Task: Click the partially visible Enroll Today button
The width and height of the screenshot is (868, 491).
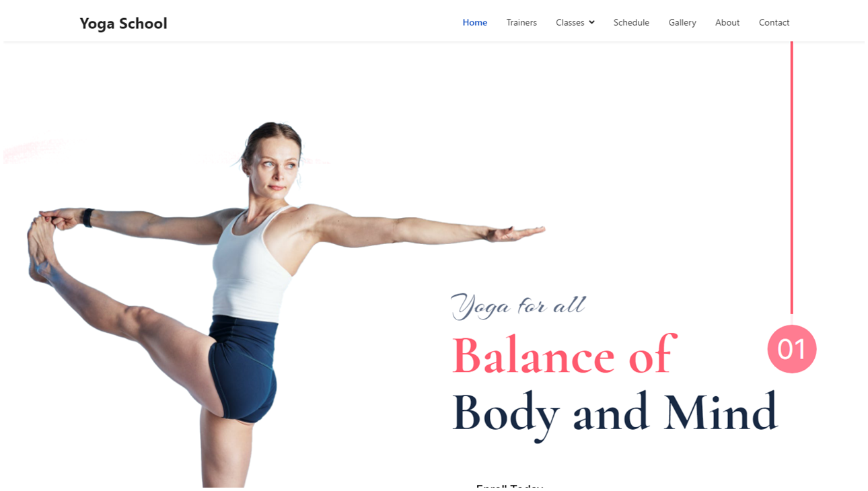Action: click(509, 486)
